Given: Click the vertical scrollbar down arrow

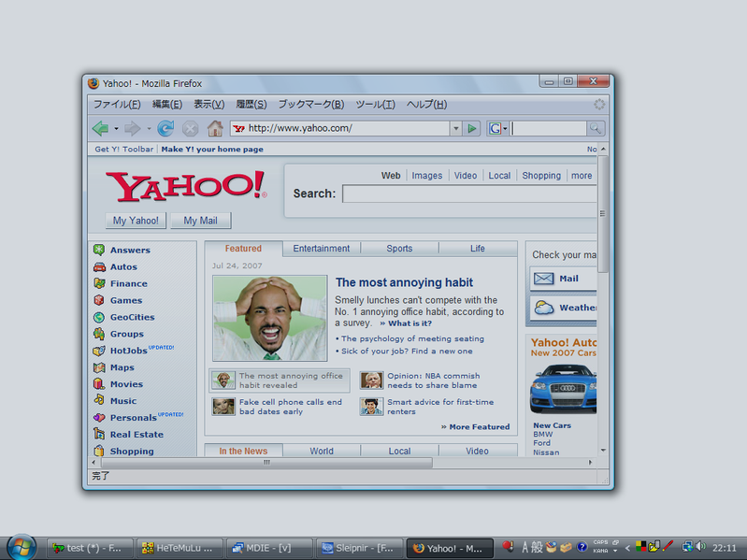Looking at the screenshot, I should 603,450.
